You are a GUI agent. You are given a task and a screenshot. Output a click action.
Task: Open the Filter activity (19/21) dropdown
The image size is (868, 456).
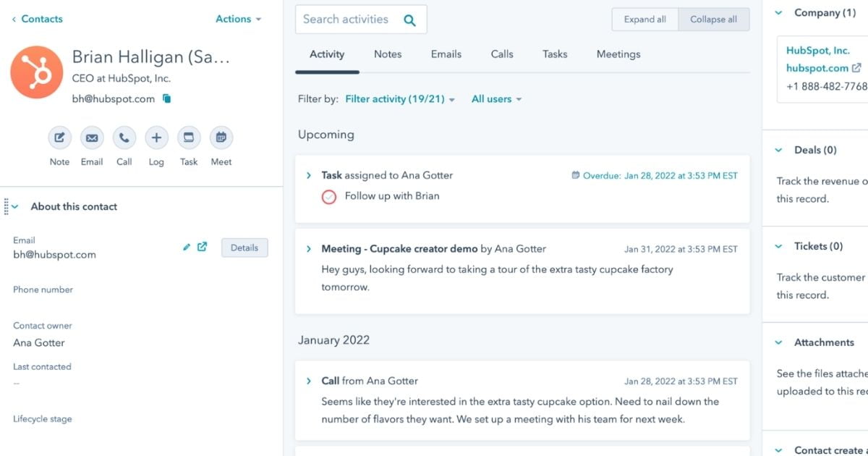400,99
